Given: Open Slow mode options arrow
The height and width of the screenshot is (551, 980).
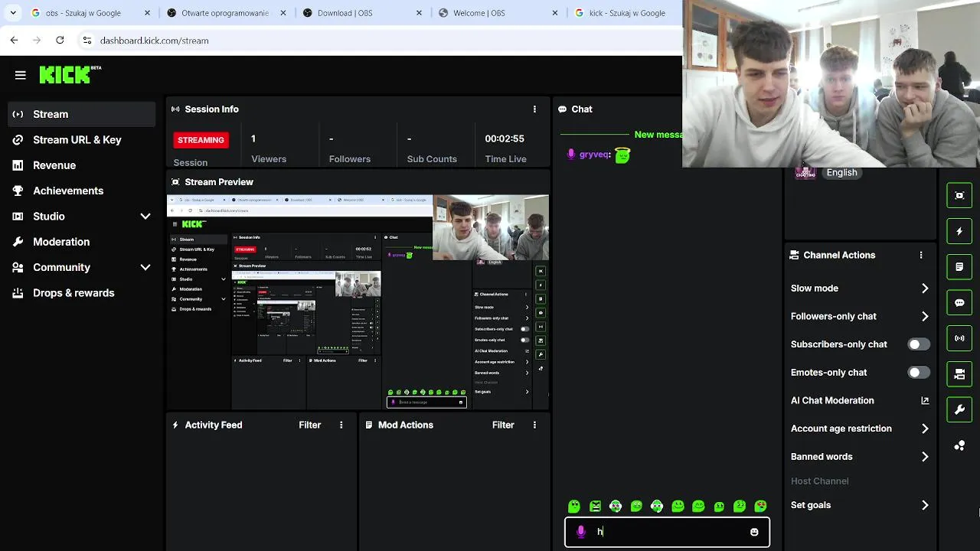Looking at the screenshot, I should (925, 289).
